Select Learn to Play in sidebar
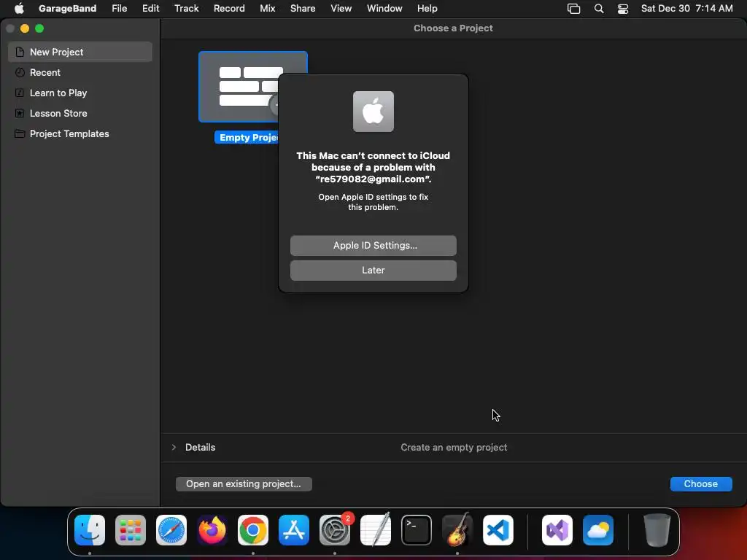 (80, 93)
